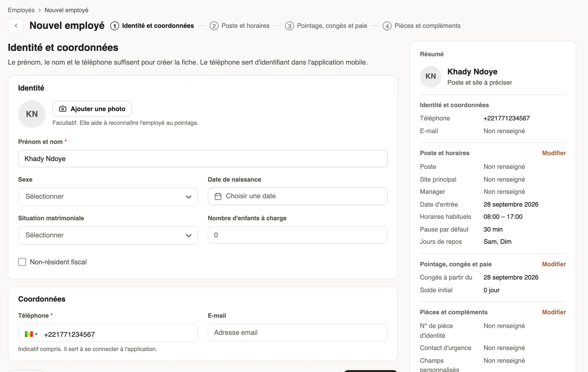588x372 pixels.
Task: Click the Khady Ndoye name in Résumé
Action: click(x=472, y=72)
